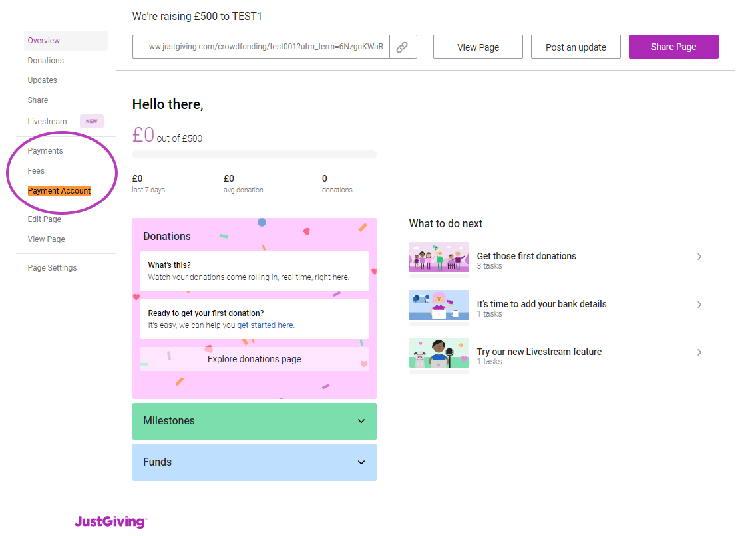756x536 pixels.
Task: Click the 'We're raising £500 to TEST1' title
Action: click(197, 17)
